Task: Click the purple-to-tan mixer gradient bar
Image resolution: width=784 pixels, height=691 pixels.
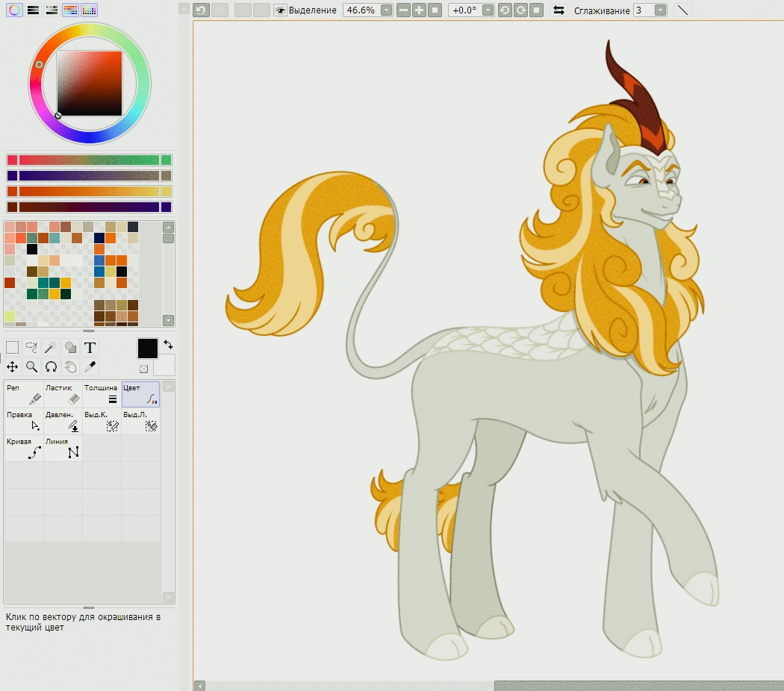Action: pos(90,175)
